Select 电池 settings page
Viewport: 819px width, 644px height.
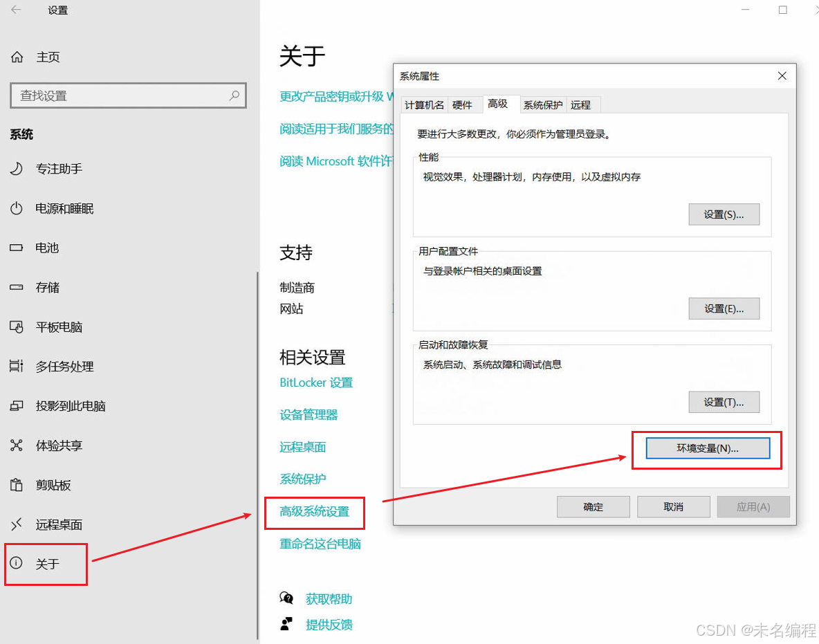[47, 248]
